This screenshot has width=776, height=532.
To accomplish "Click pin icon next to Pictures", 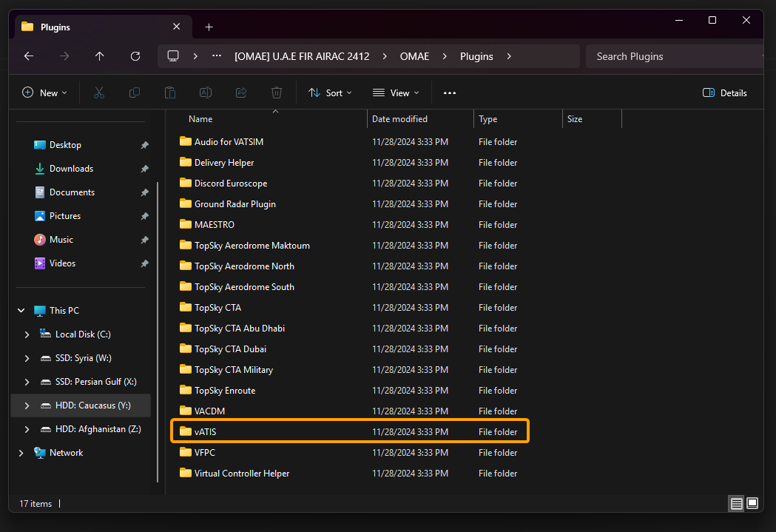I will (x=144, y=216).
